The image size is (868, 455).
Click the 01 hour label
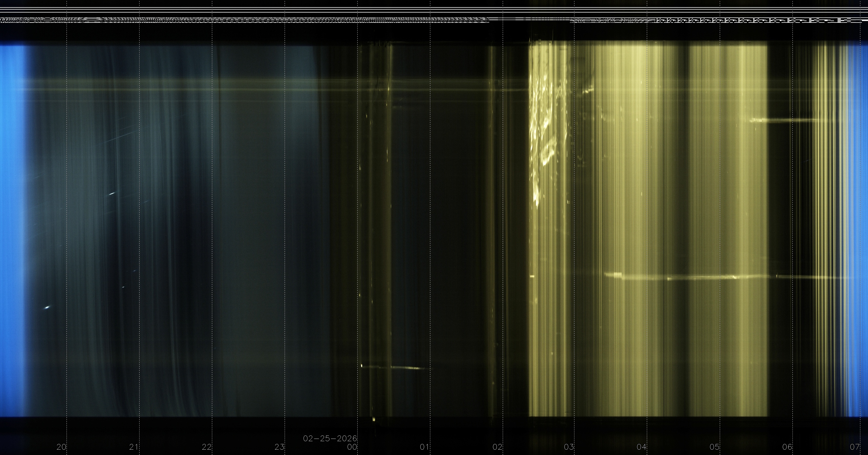[x=425, y=447]
